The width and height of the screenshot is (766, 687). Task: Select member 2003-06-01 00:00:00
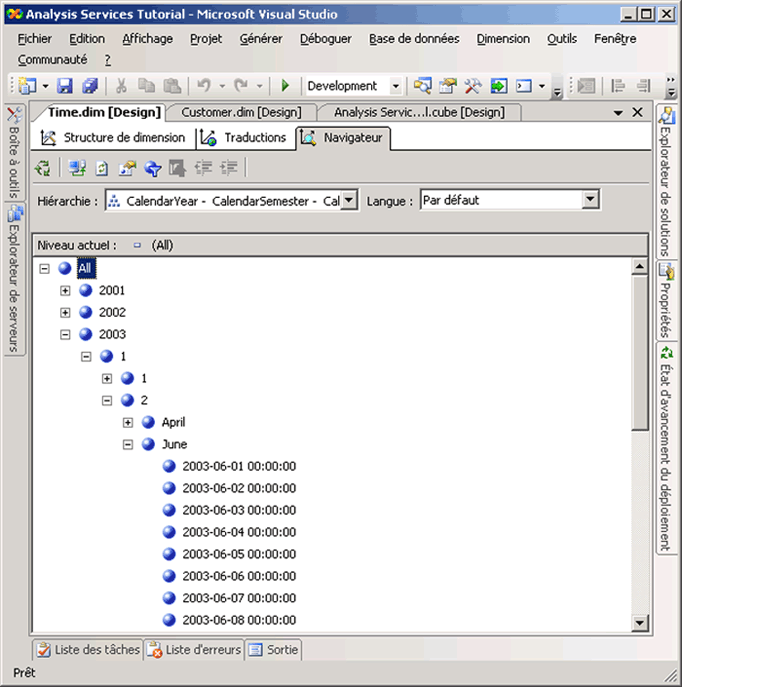(239, 467)
